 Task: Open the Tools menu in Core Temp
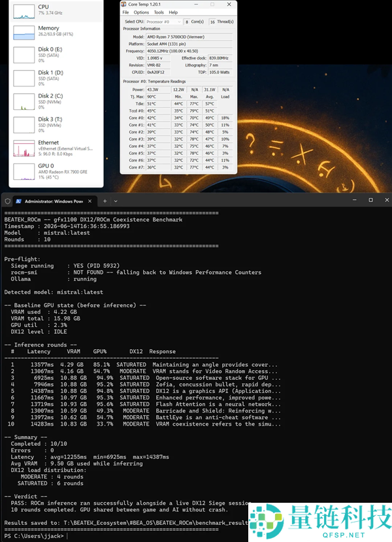[159, 12]
